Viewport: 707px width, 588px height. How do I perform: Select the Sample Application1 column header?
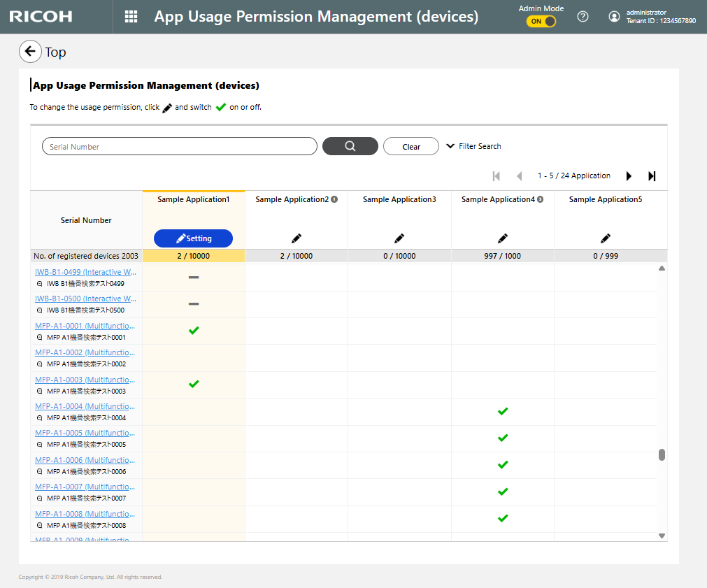tap(193, 199)
